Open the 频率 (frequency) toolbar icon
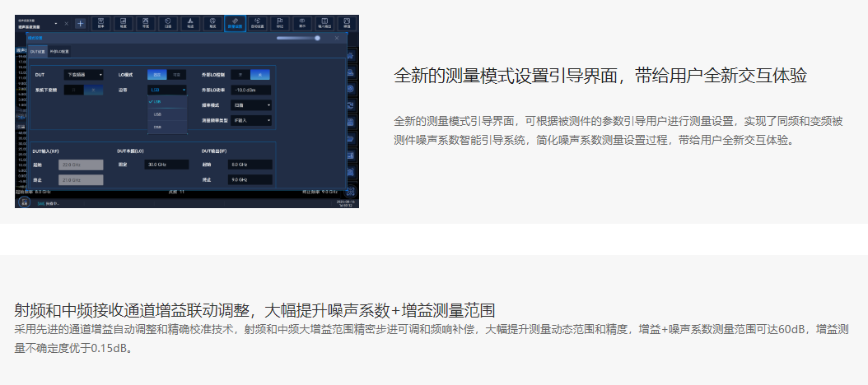868x385 pixels. [x=102, y=22]
